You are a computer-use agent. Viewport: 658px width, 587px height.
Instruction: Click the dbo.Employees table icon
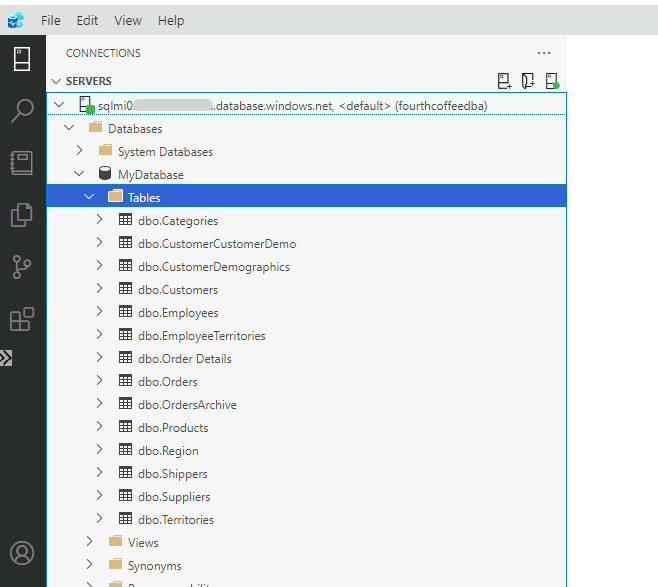pyautogui.click(x=125, y=311)
